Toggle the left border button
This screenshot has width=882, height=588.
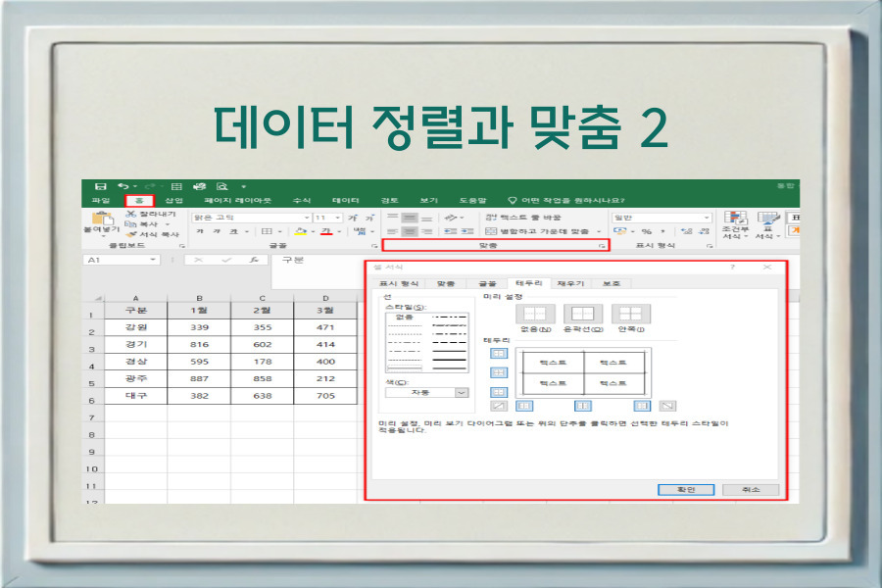click(524, 406)
